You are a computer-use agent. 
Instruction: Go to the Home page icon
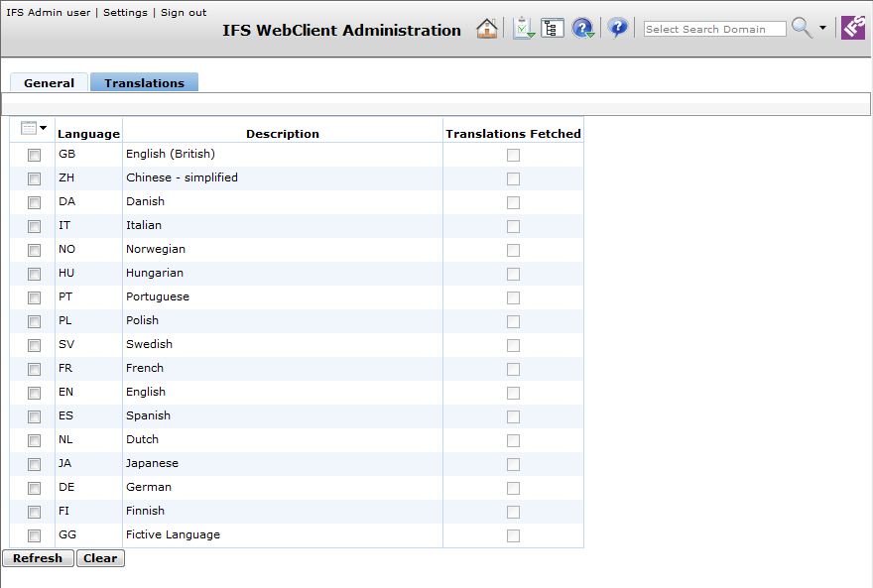pyautogui.click(x=487, y=28)
